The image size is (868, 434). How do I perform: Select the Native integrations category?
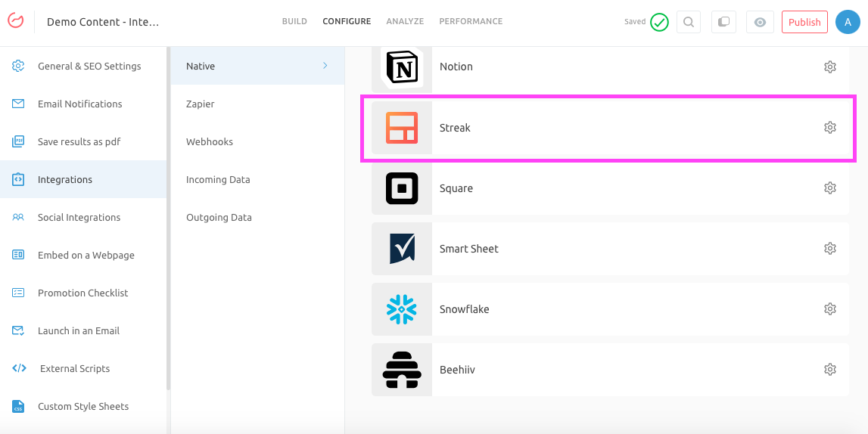point(257,66)
